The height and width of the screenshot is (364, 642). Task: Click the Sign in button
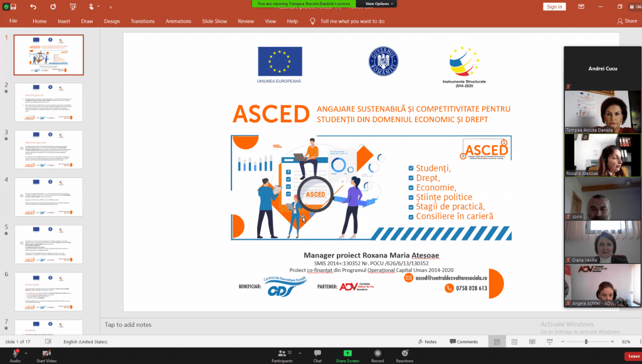coord(554,6)
